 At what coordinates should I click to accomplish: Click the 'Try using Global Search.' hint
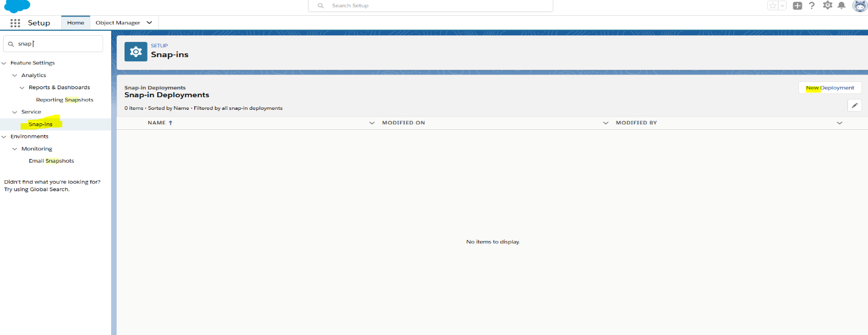(37, 189)
